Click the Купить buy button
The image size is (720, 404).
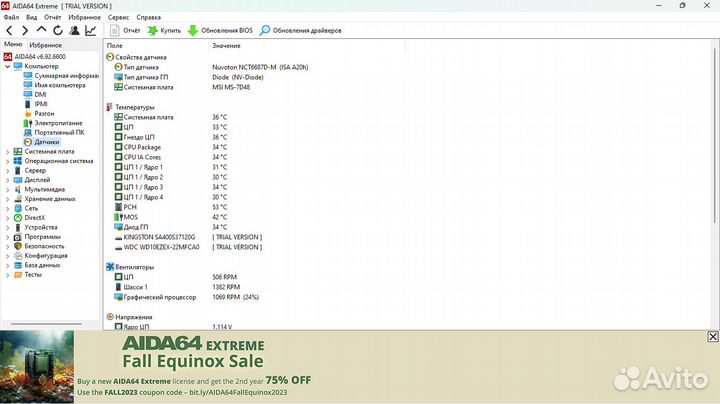click(163, 30)
